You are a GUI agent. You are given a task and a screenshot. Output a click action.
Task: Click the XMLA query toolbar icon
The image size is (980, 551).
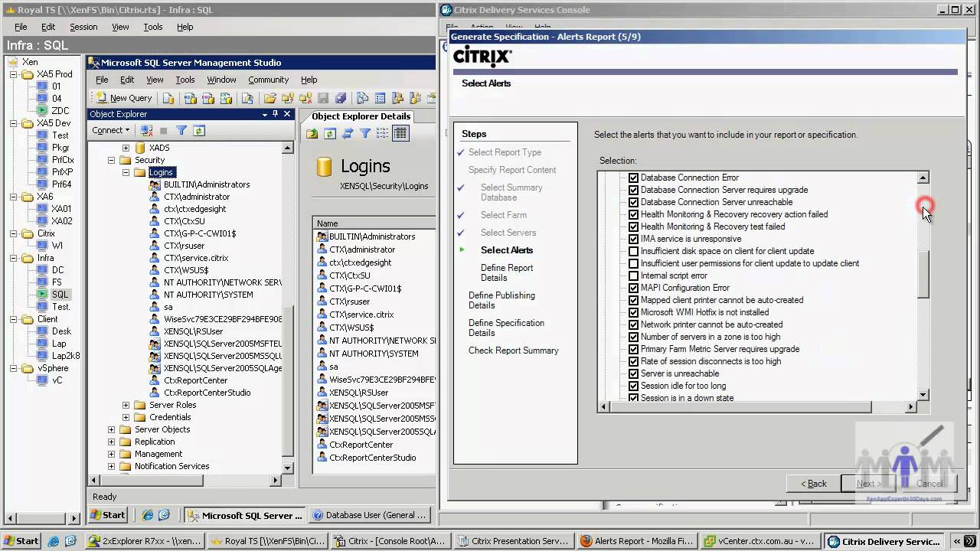tap(226, 98)
